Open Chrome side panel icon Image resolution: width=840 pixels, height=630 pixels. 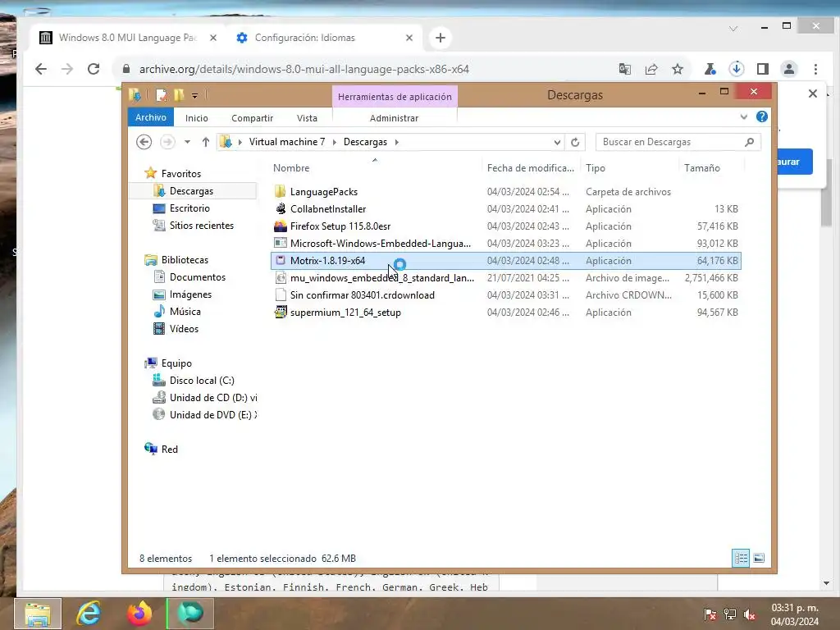tap(763, 69)
